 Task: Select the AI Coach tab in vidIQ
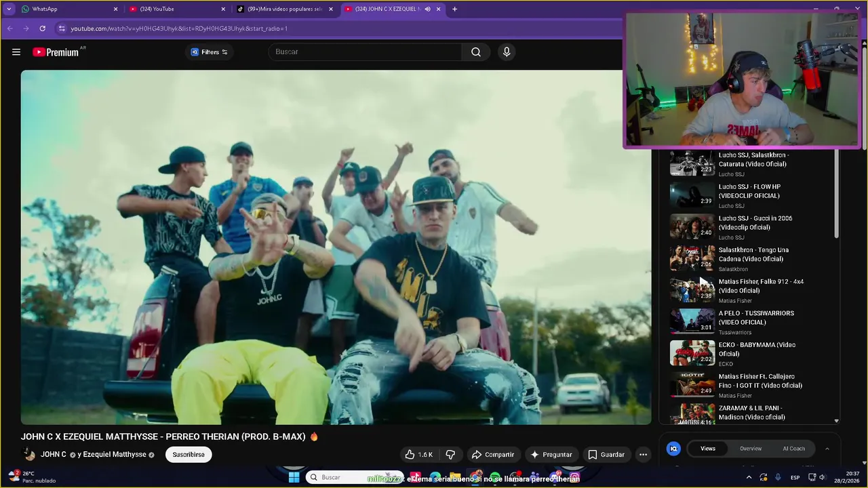coord(794,449)
